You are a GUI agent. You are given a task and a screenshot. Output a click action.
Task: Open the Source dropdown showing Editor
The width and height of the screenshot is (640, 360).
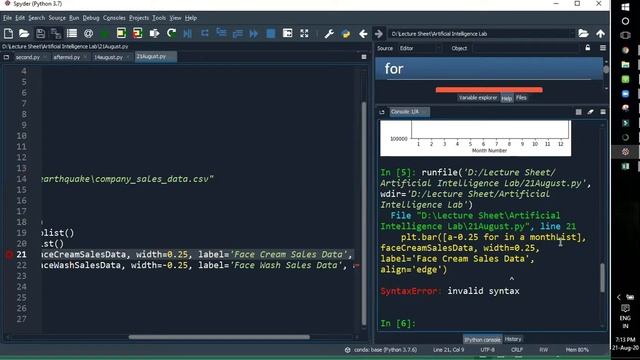point(420,48)
